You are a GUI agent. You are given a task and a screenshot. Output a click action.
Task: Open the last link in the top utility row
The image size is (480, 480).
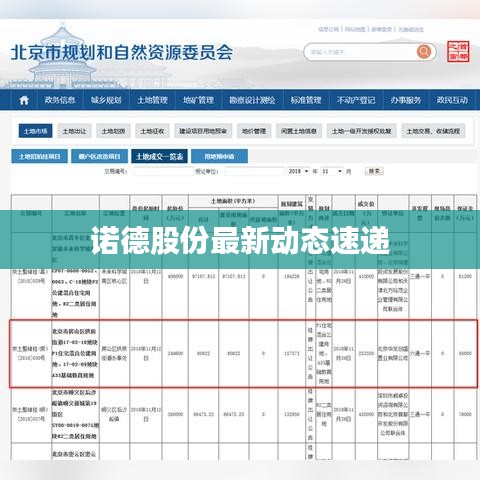(411, 29)
